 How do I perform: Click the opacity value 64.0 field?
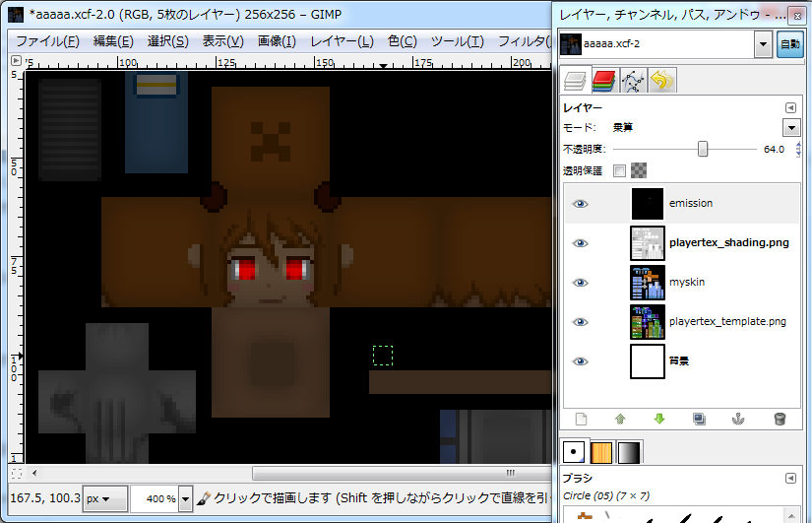tap(775, 150)
